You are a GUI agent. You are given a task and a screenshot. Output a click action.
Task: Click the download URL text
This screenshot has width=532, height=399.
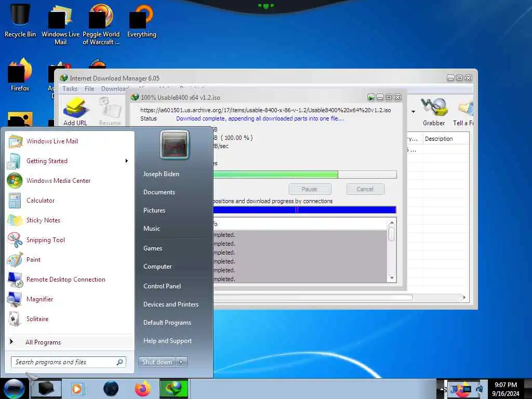click(265, 110)
